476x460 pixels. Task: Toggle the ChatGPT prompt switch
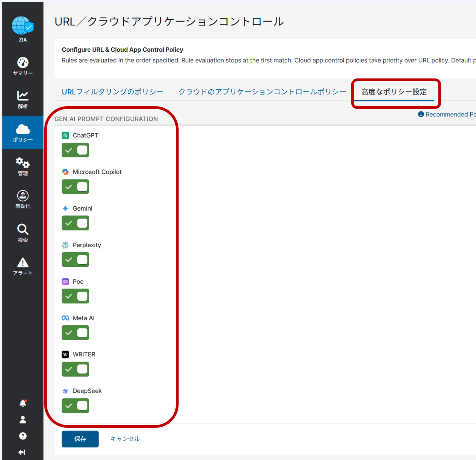point(75,150)
